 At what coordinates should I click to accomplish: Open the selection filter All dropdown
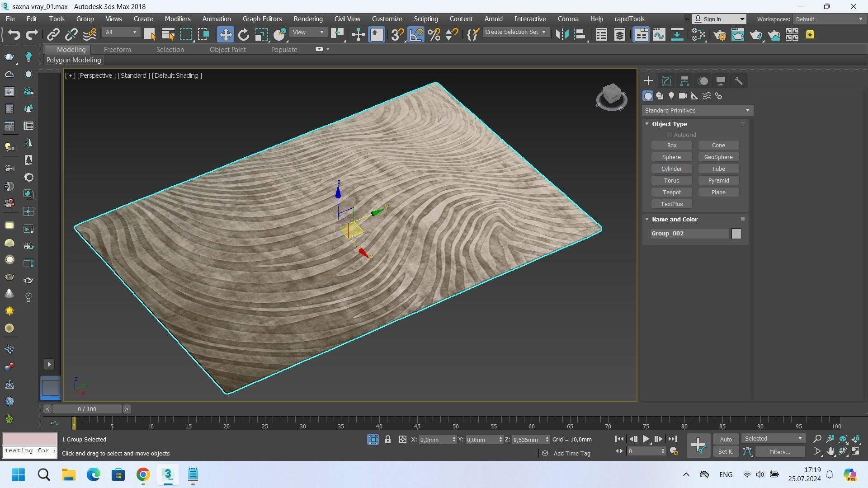[x=121, y=33]
